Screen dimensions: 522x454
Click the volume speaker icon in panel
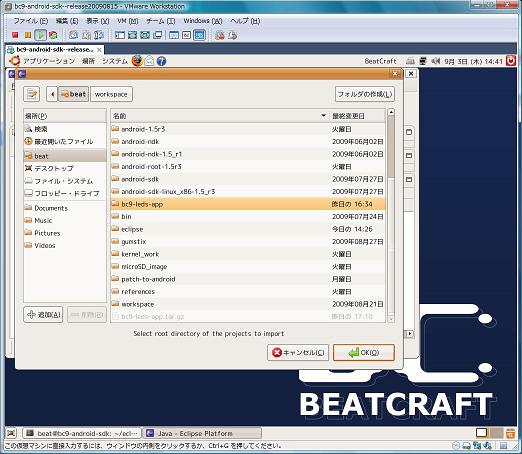[435, 61]
